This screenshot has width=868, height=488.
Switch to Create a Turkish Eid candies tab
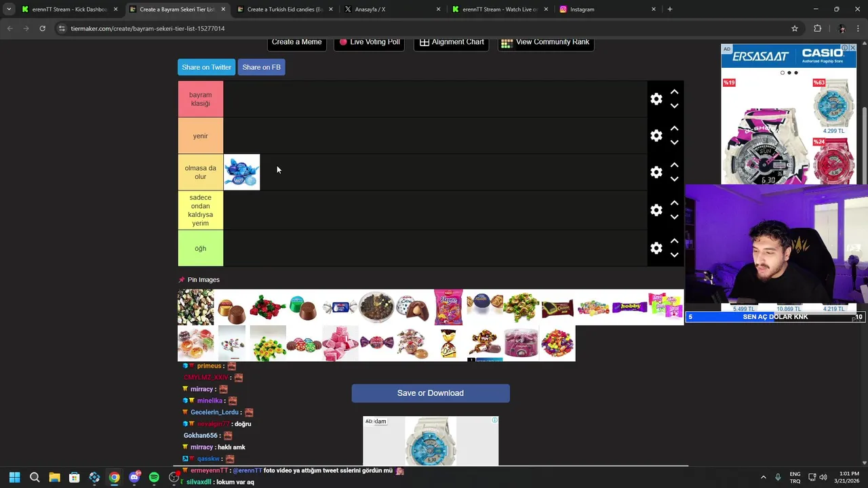pos(284,9)
